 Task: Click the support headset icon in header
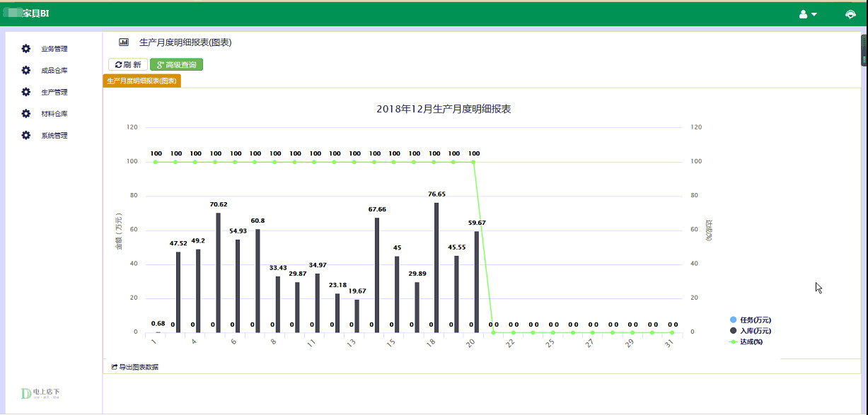(x=850, y=14)
